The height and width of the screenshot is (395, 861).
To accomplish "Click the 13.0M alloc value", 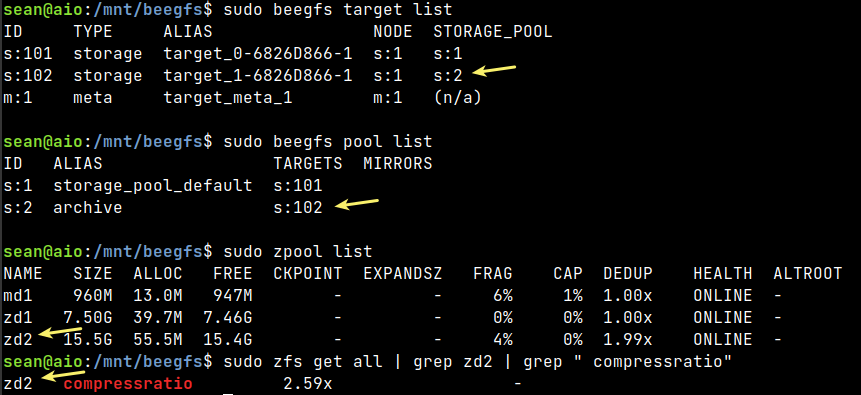I will pyautogui.click(x=158, y=296).
